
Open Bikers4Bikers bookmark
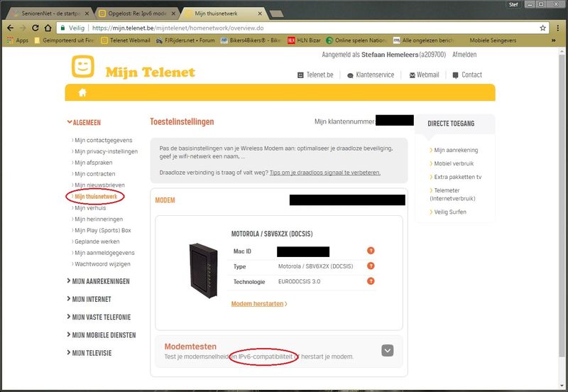coord(251,40)
